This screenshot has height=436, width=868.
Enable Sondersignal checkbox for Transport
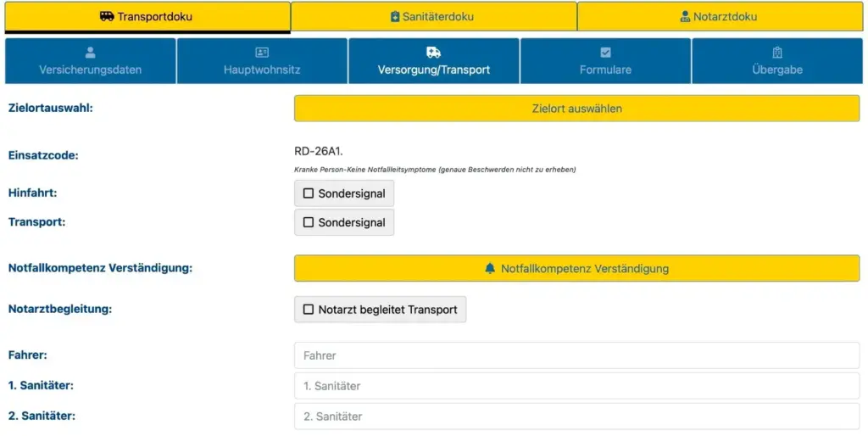[309, 222]
